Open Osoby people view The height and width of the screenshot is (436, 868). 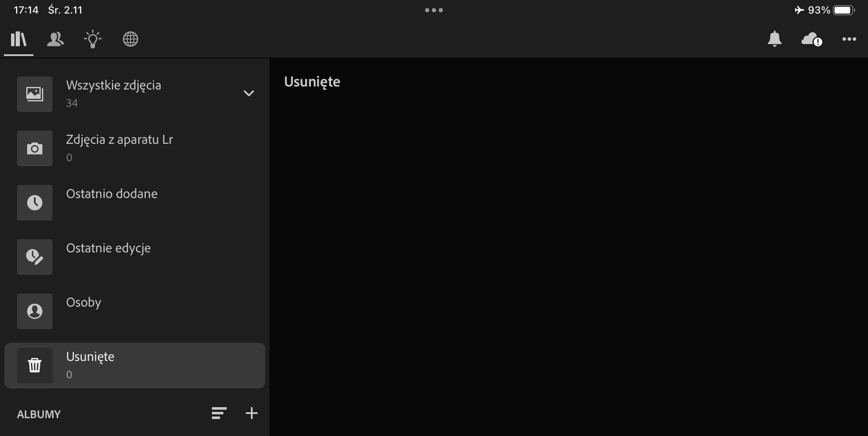pyautogui.click(x=135, y=311)
